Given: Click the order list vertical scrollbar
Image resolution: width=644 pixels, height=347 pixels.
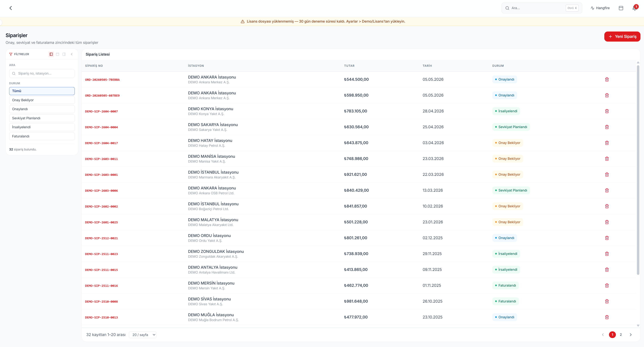Looking at the screenshot, I should point(638,170).
